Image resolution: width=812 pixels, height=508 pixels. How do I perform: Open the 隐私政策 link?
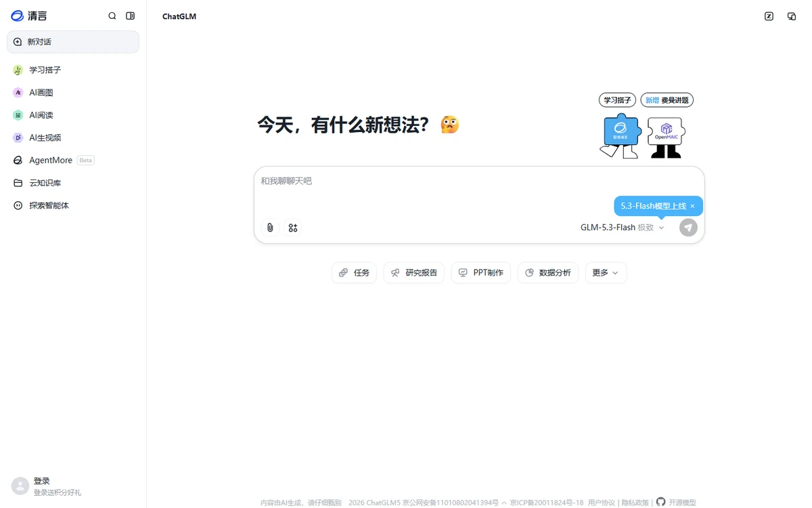click(635, 503)
